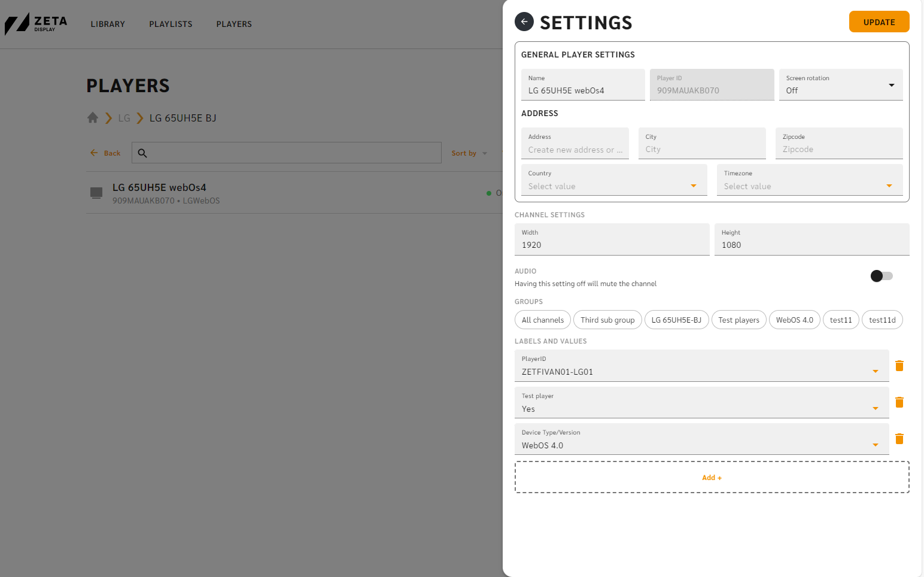
Task: Click the Name input field
Action: (583, 84)
